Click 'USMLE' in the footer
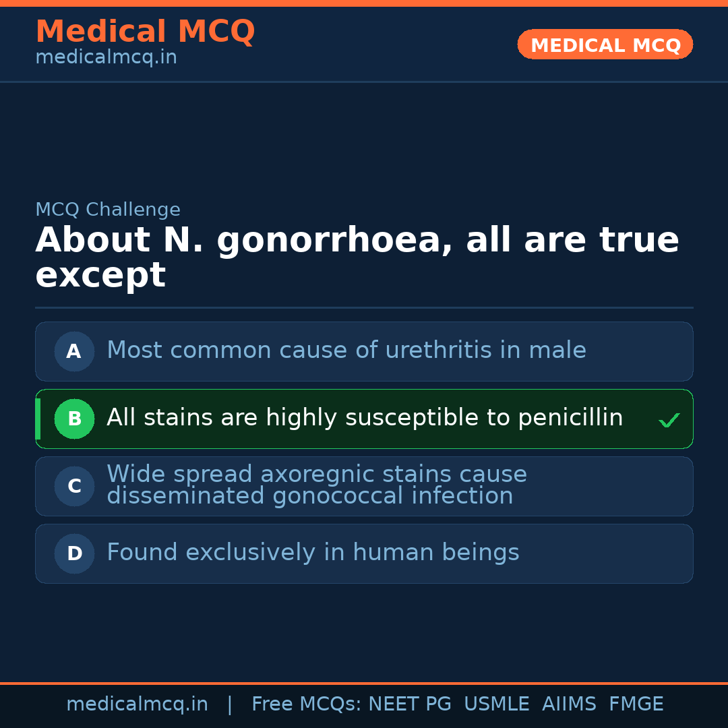The height and width of the screenshot is (728, 728). coord(496,704)
